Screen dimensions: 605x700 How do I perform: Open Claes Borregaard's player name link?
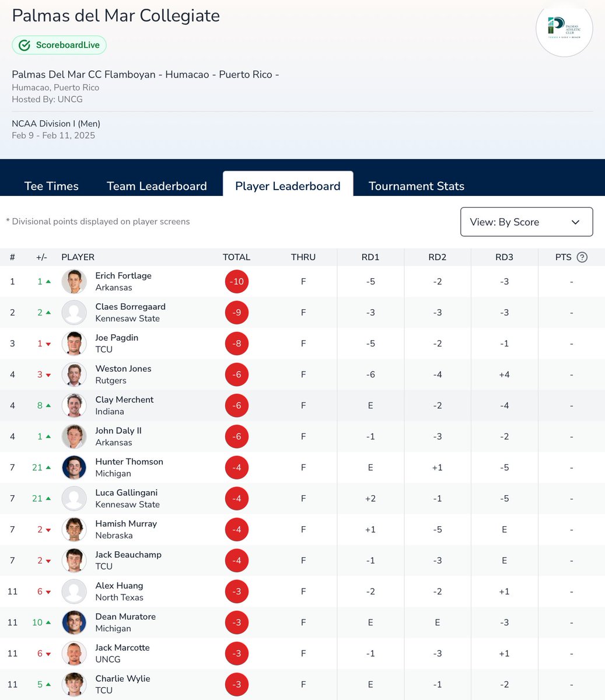click(x=130, y=306)
